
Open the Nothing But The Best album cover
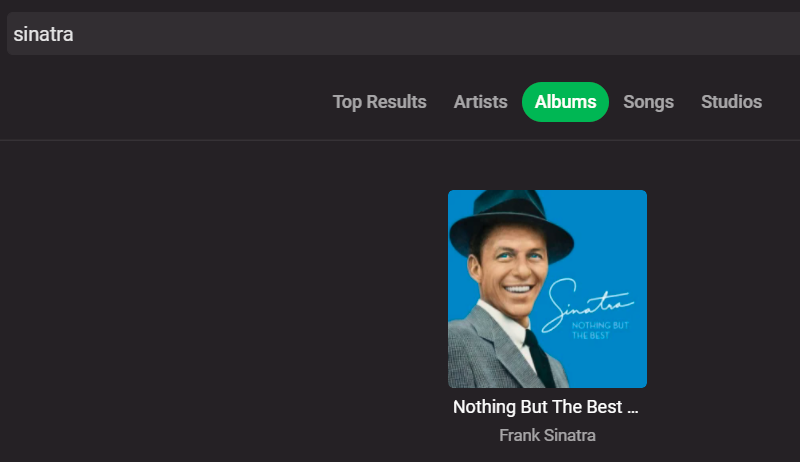pos(547,288)
